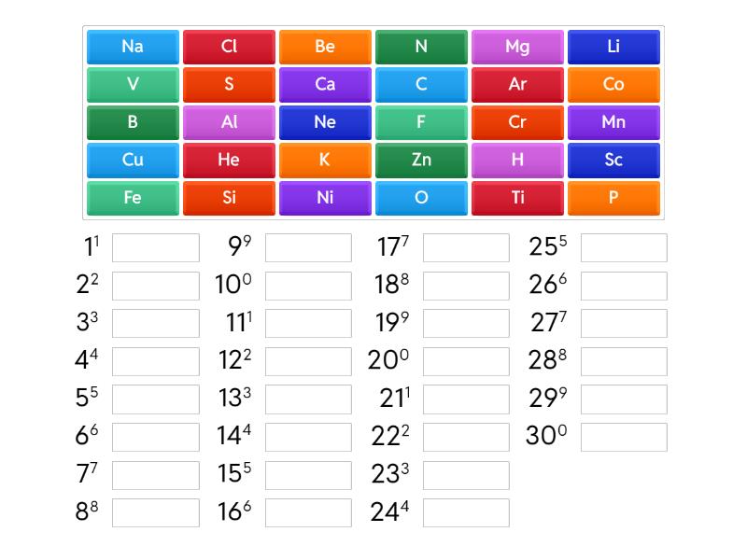
Task: Pick the Ti element tile
Action: pyautogui.click(x=517, y=198)
